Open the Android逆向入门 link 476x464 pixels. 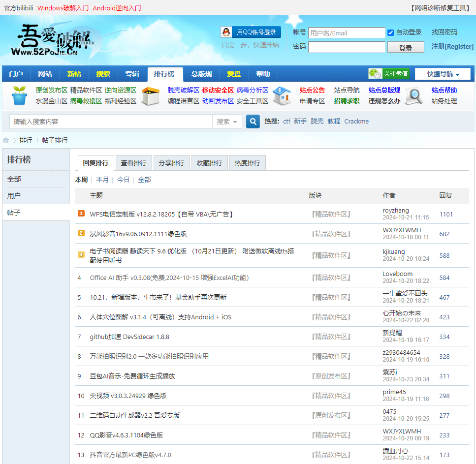click(x=117, y=8)
